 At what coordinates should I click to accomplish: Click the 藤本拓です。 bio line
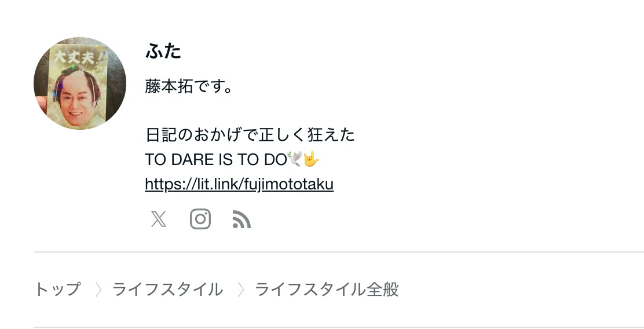click(189, 87)
